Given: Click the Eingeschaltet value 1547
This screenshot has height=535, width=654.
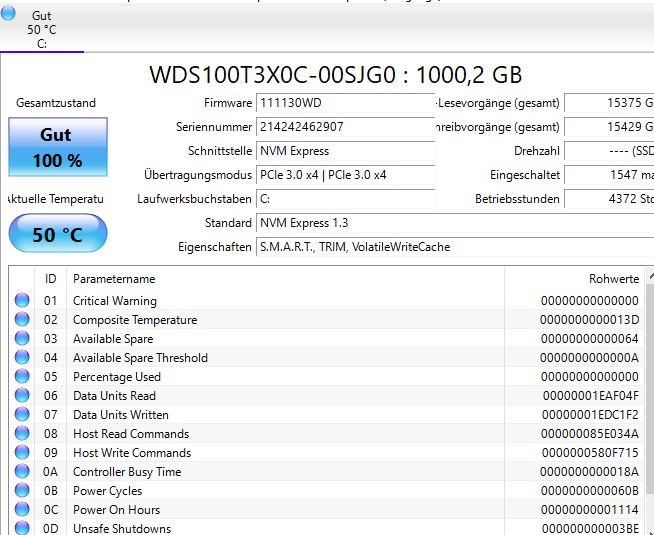Looking at the screenshot, I should tap(609, 175).
